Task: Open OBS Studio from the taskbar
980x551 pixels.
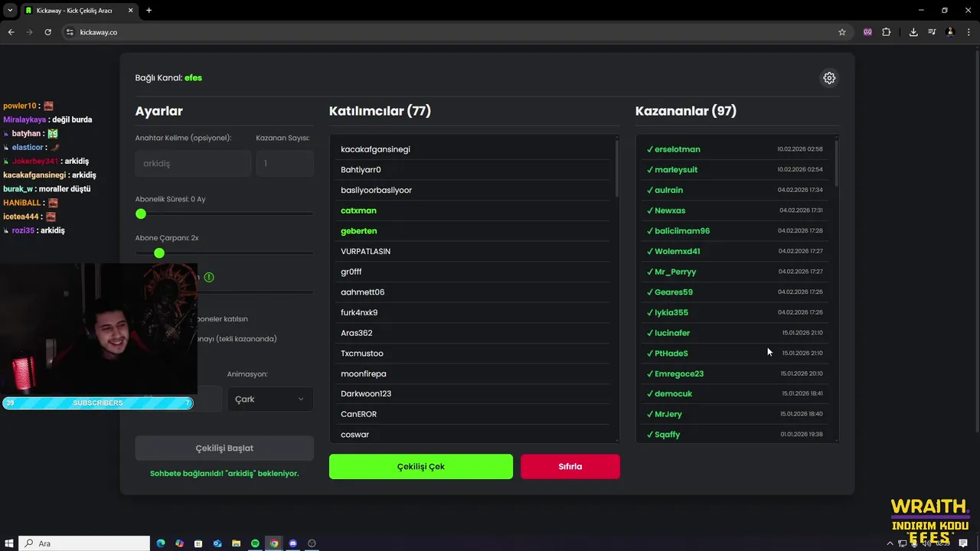Action: tap(312, 543)
